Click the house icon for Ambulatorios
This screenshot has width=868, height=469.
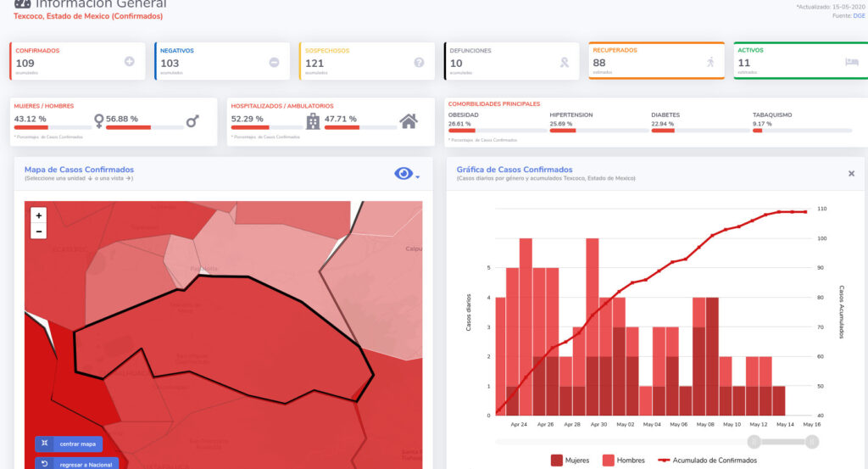point(409,121)
